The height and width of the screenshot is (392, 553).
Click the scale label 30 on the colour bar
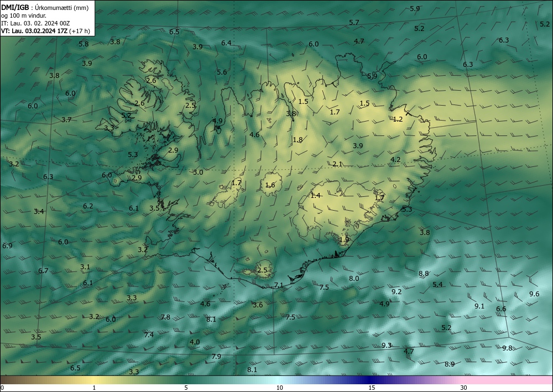[463, 388]
